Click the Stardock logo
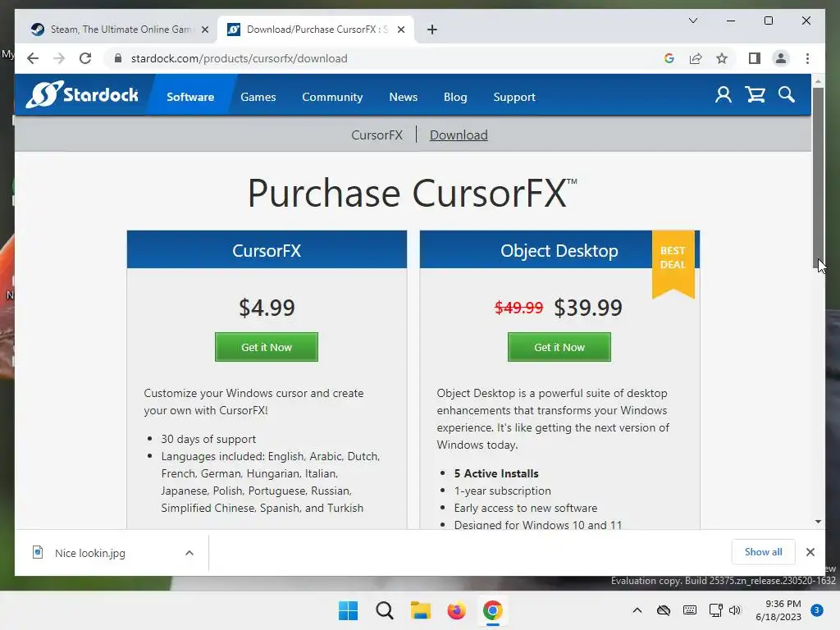 pos(82,95)
